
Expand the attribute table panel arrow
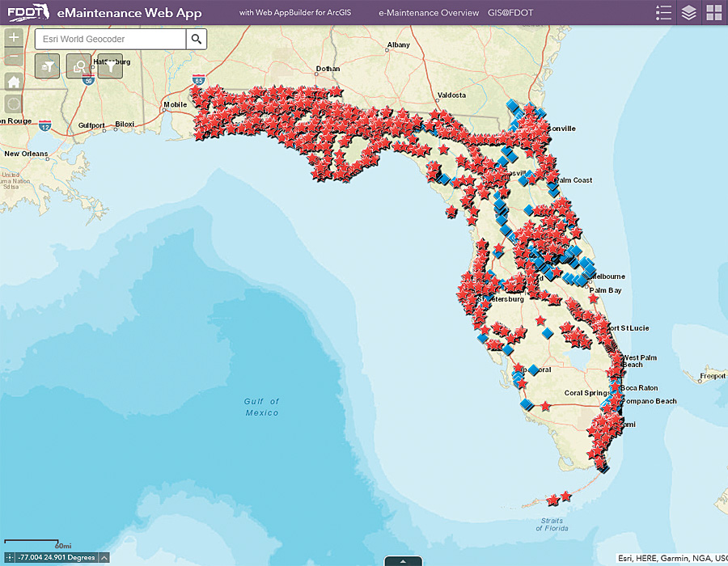tap(403, 561)
